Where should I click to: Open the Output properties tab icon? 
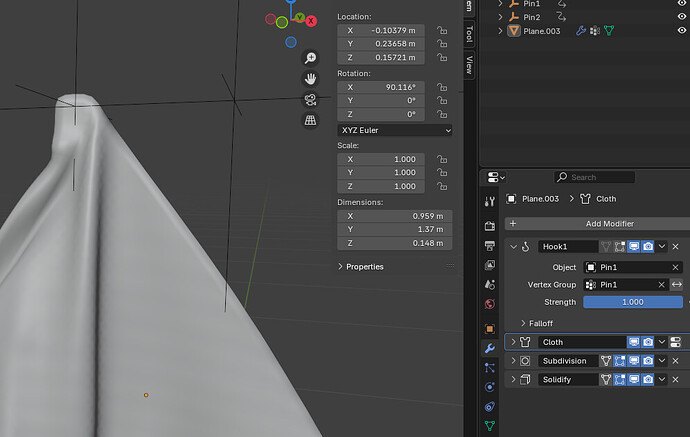click(490, 246)
